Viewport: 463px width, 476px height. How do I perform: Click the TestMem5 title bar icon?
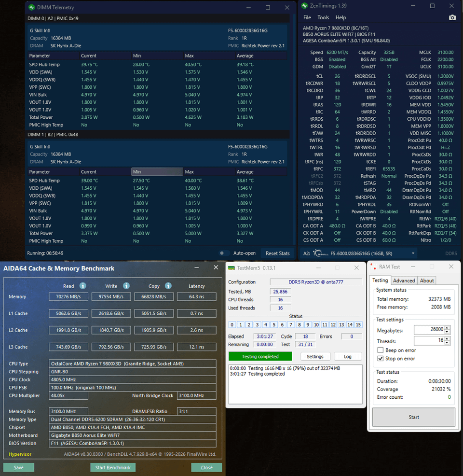point(231,268)
